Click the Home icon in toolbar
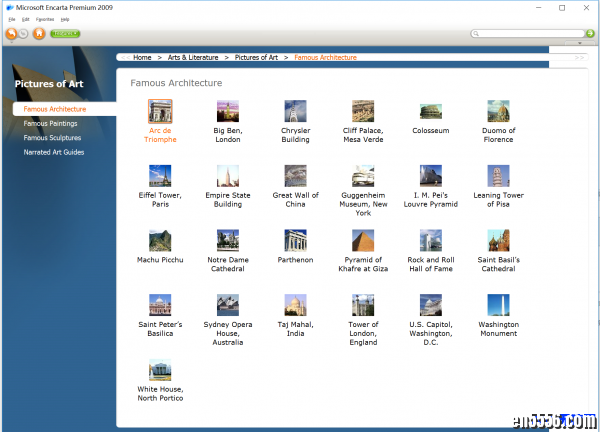 39,33
